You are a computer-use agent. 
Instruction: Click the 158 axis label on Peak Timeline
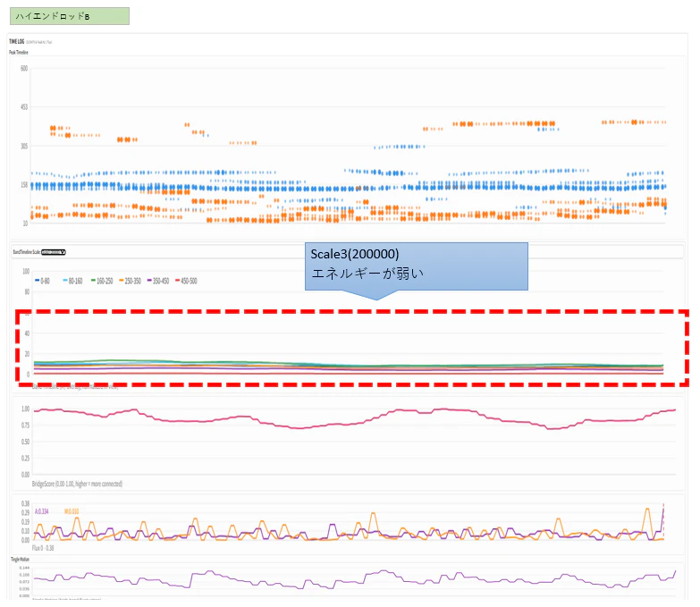[24, 185]
